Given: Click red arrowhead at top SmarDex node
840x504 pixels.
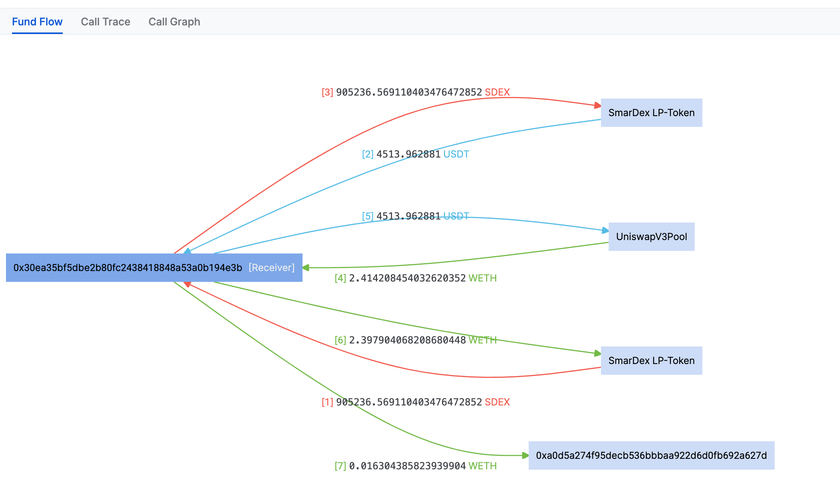Looking at the screenshot, I should point(597,106).
